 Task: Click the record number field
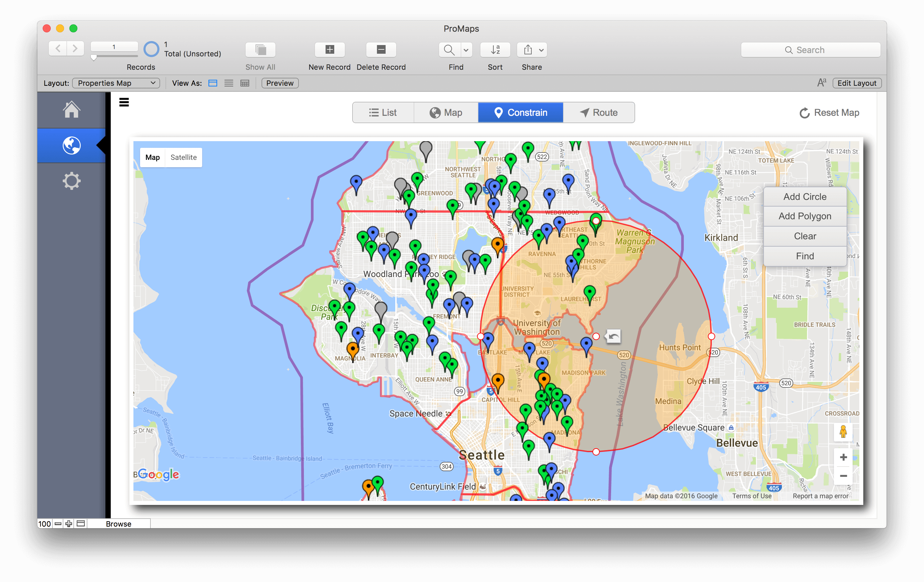(x=114, y=47)
